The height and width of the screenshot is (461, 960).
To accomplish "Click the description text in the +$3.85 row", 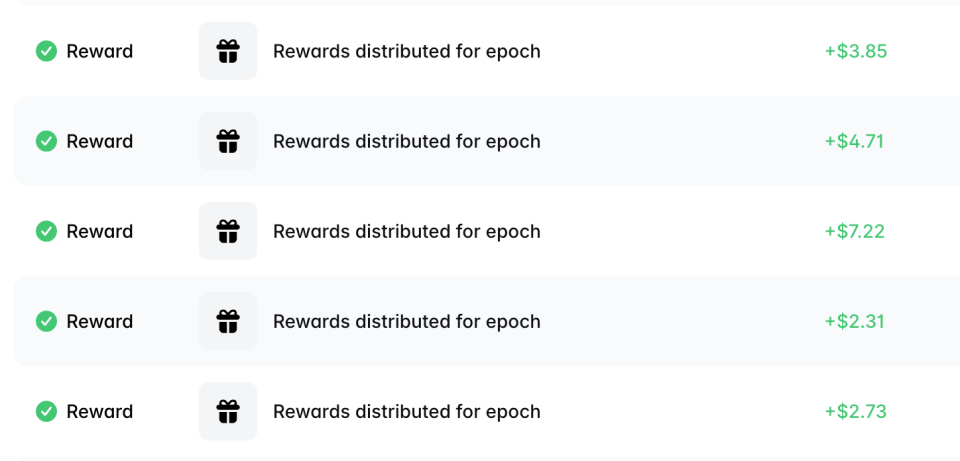I will click(406, 51).
